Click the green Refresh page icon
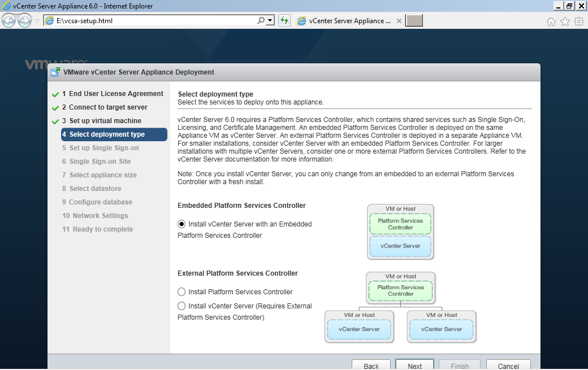588x370 pixels. (284, 20)
